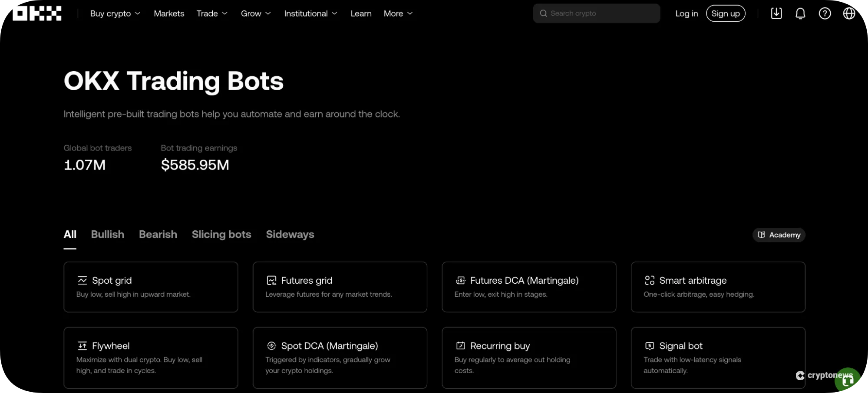Select the Smart arbitrage bot icon
868x393 pixels.
(x=649, y=280)
